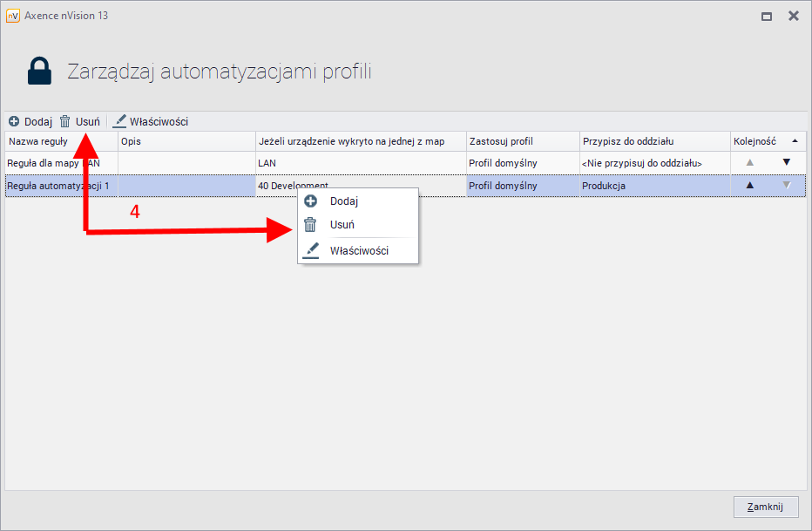Click the trash can icon next to Usuń

point(65,121)
